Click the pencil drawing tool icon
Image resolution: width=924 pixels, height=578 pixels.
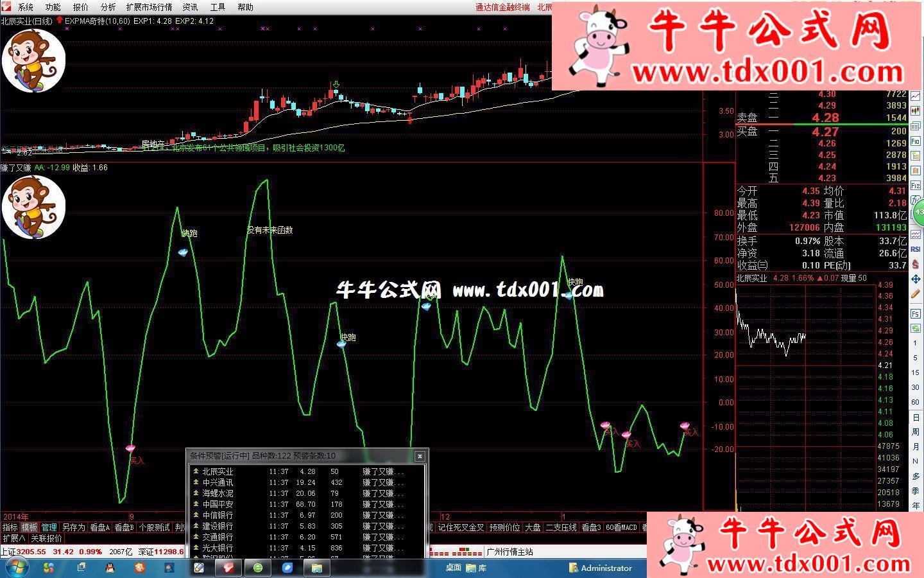pos(916,293)
